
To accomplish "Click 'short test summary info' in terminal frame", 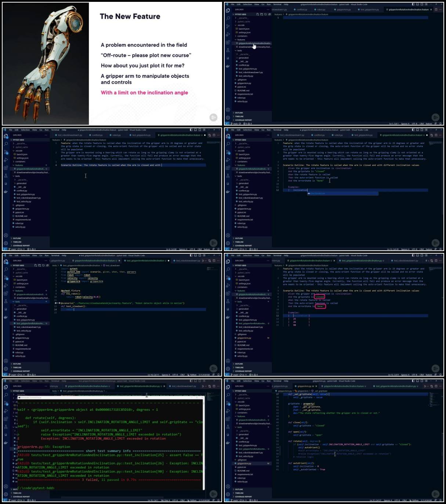I will coord(109,451).
